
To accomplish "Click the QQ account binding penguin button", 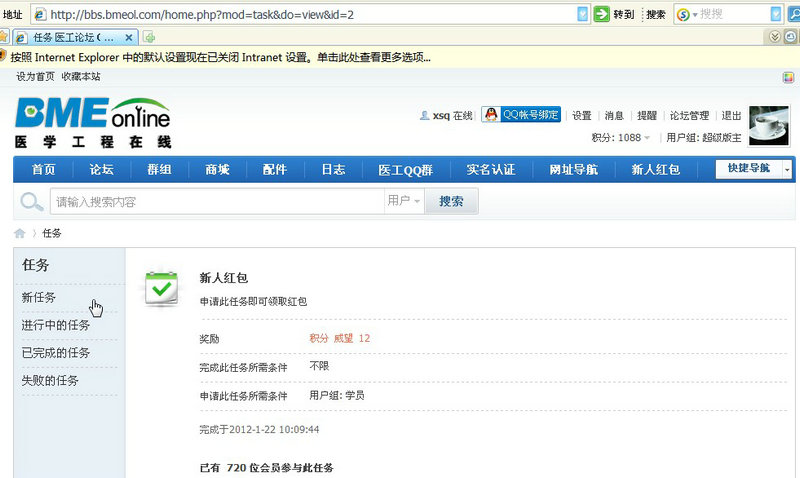I will coord(520,115).
